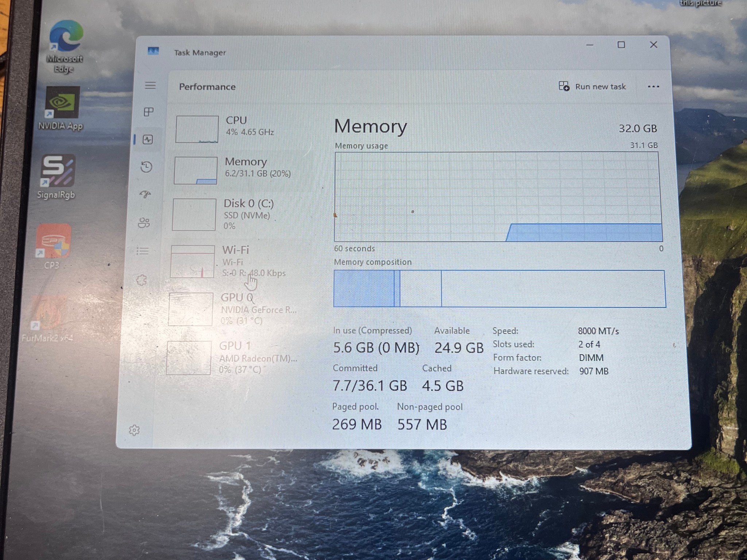This screenshot has width=747, height=560.
Task: Open the CP3 desktop shortcut
Action: (53, 246)
